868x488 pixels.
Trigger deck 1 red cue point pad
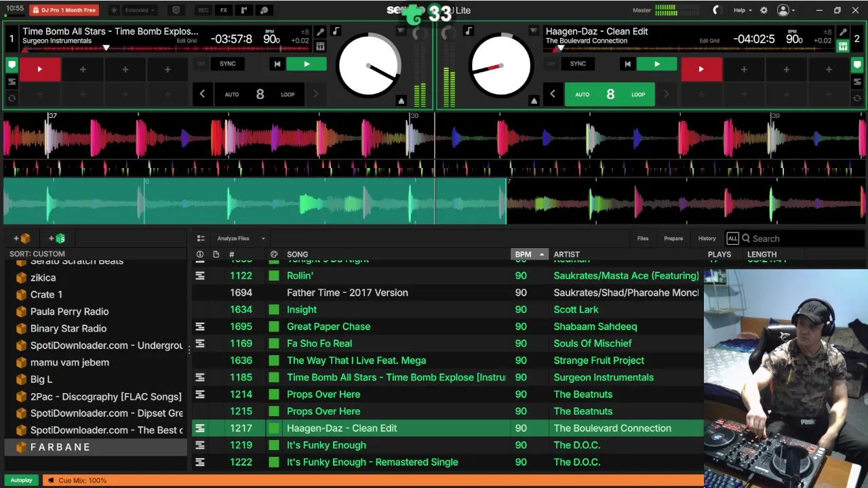click(40, 69)
